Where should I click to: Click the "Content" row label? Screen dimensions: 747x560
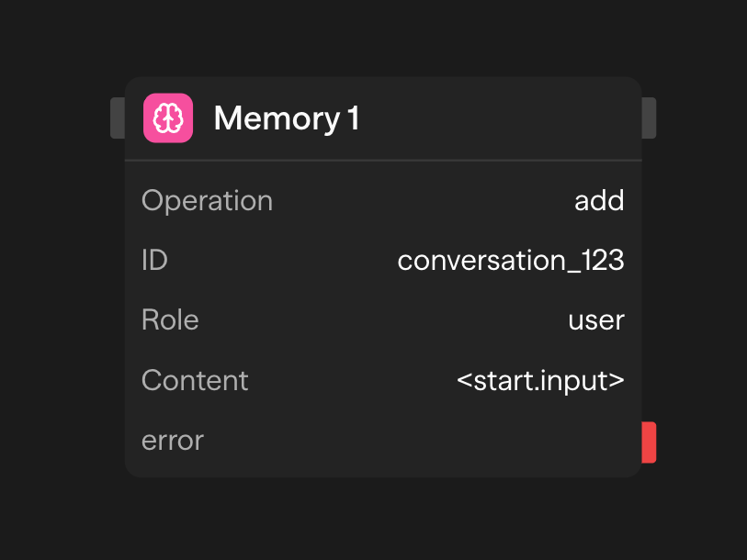click(195, 380)
